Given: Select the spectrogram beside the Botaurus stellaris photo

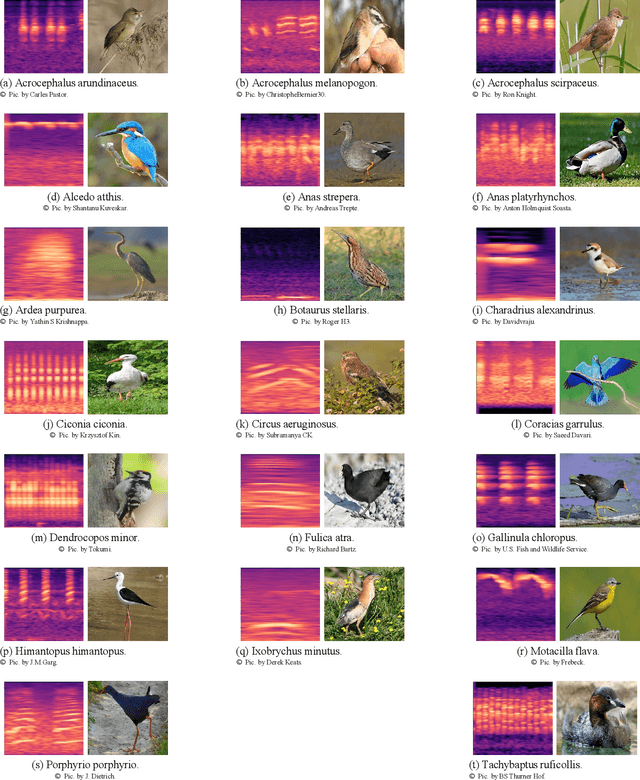Looking at the screenshot, I should [280, 263].
